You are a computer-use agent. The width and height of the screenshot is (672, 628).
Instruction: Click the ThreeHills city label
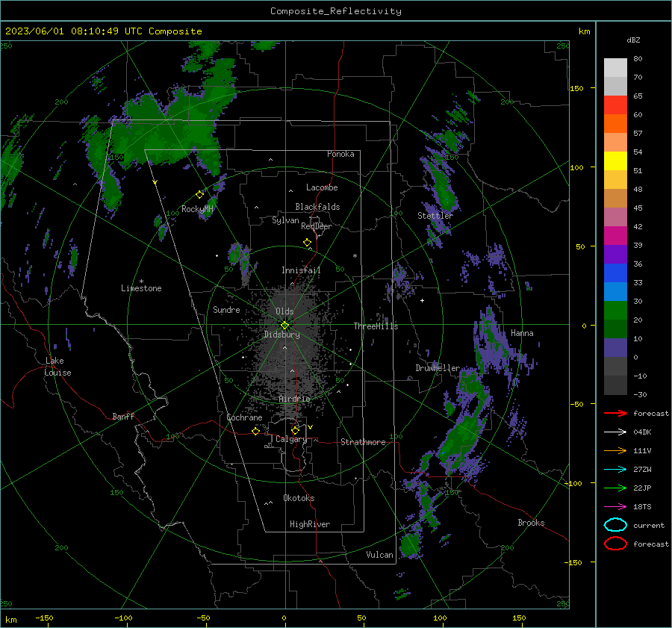376,326
